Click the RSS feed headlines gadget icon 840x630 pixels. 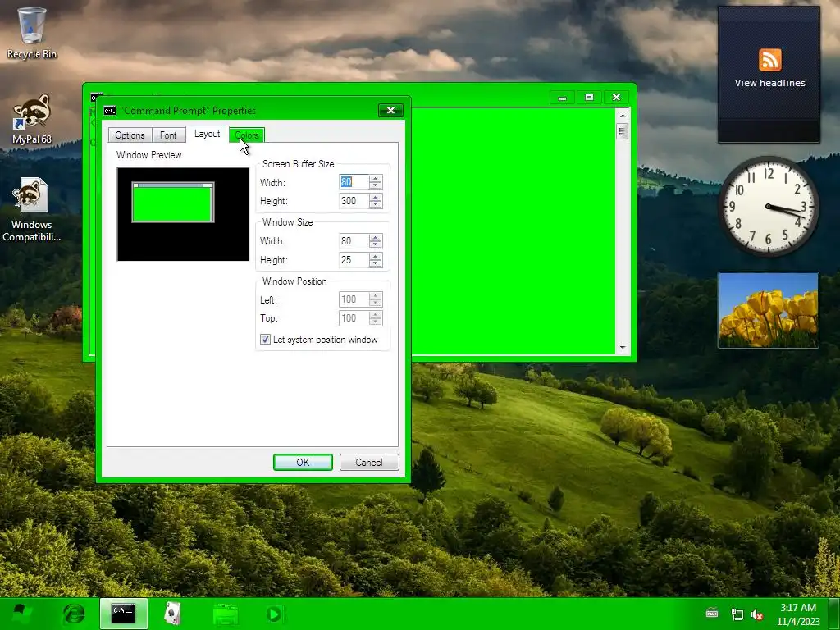coord(769,59)
